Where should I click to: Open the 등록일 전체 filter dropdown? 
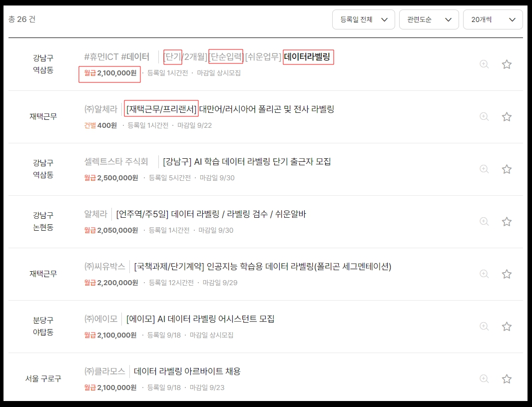pos(363,19)
